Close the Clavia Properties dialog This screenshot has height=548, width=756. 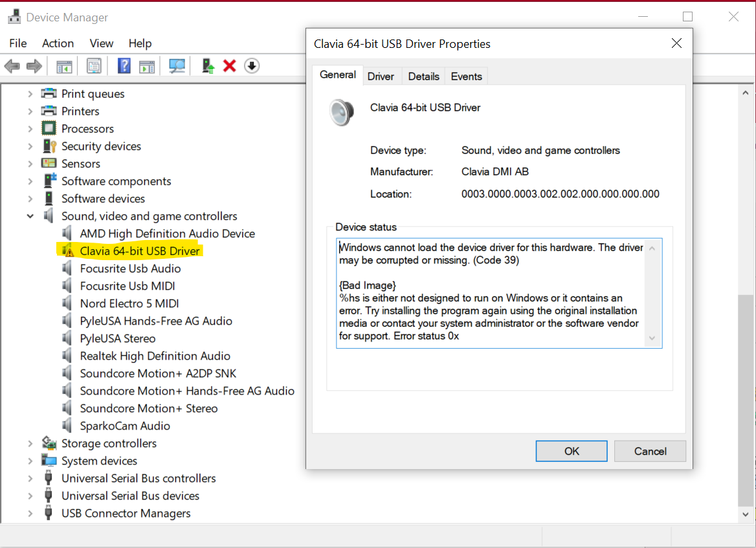(676, 43)
